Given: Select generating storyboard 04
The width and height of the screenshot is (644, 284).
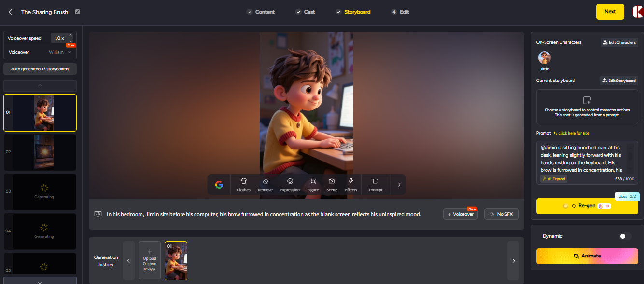Looking at the screenshot, I should [40, 231].
